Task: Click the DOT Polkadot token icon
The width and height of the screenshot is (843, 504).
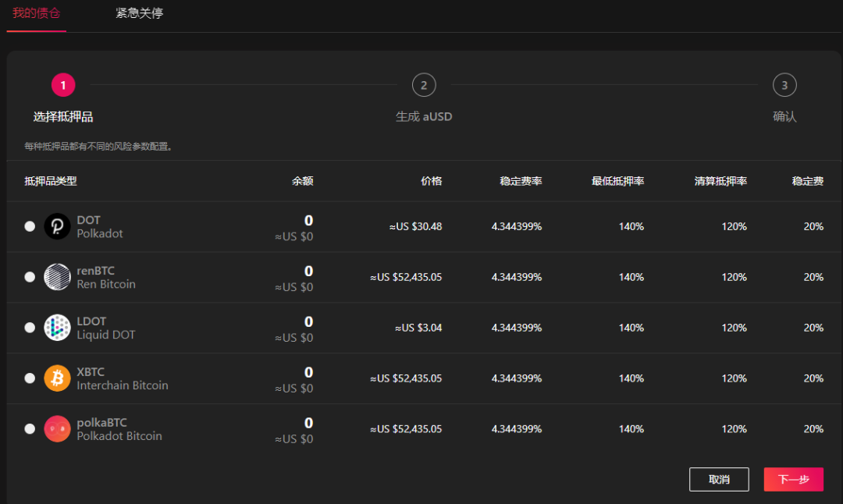Action: pyautogui.click(x=57, y=226)
